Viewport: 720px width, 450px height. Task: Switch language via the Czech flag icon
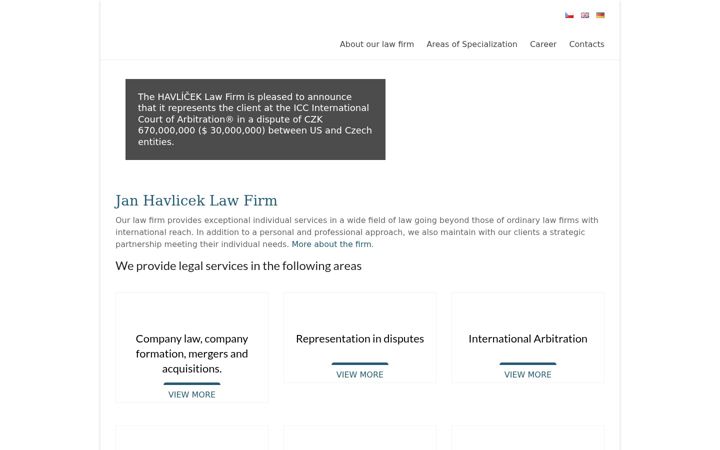[x=569, y=15]
